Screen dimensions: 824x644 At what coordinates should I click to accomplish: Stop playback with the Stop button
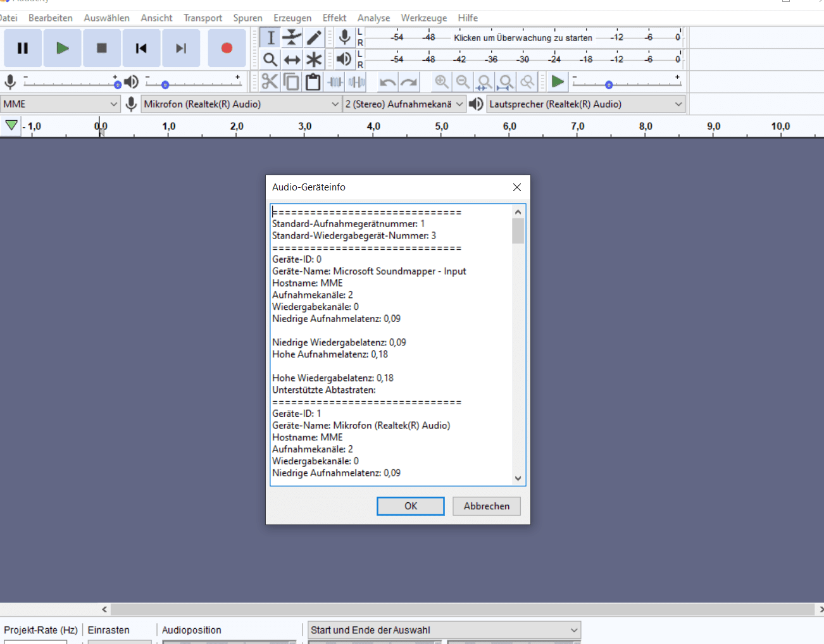[x=101, y=48]
